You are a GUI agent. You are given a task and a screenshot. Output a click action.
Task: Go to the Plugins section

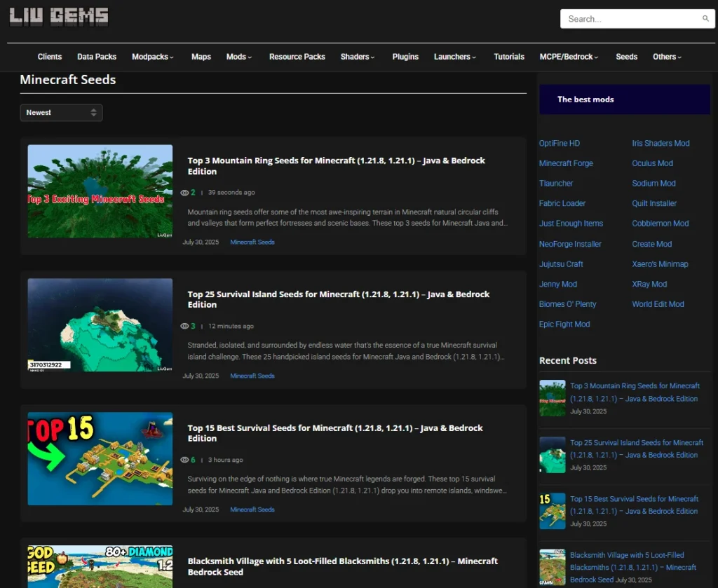405,57
